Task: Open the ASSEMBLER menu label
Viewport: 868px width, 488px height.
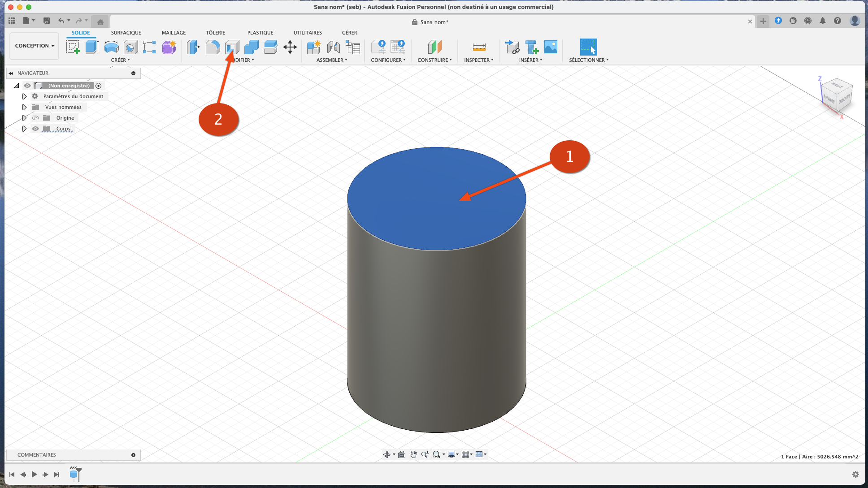Action: [x=332, y=60]
